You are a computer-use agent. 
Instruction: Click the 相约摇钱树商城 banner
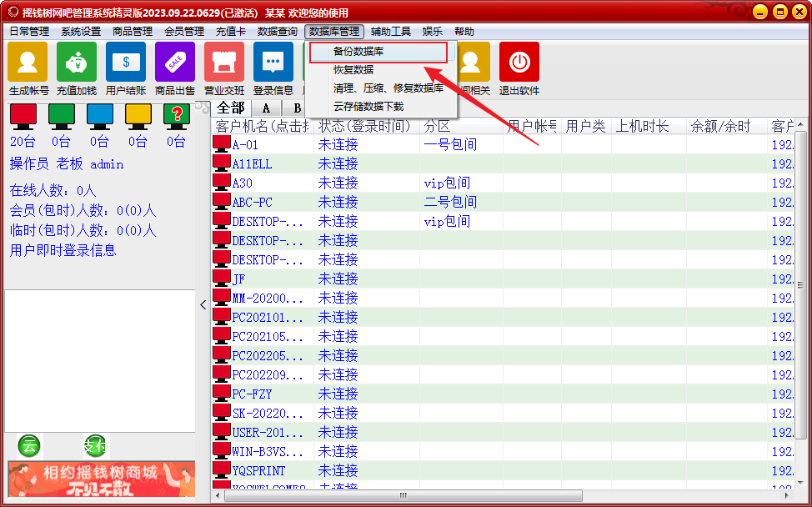click(101, 479)
